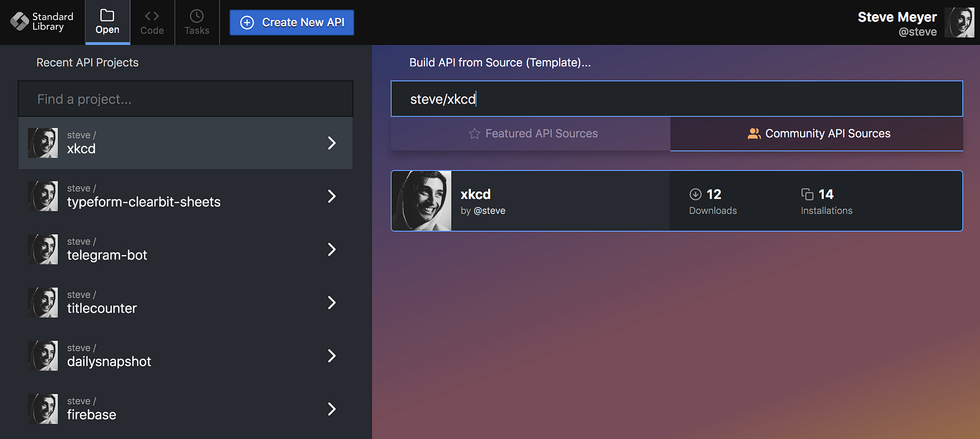The height and width of the screenshot is (439, 980).
Task: Click the Create New API button
Action: tap(292, 23)
